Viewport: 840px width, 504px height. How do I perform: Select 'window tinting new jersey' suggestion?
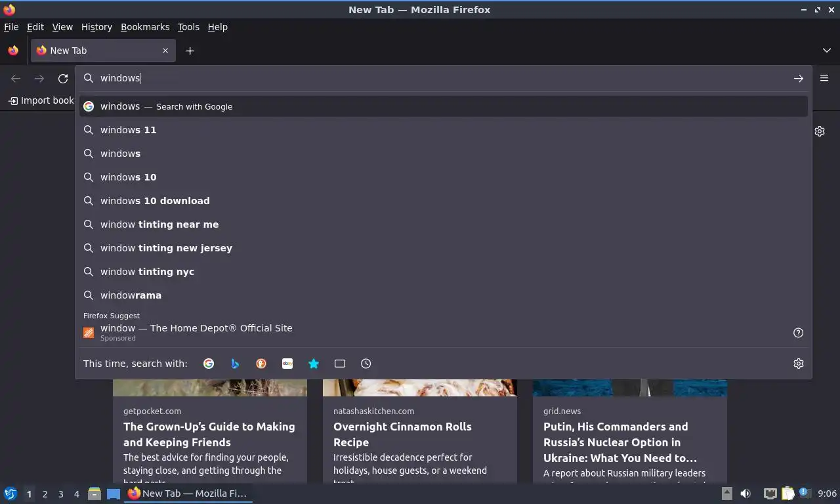pos(444,248)
